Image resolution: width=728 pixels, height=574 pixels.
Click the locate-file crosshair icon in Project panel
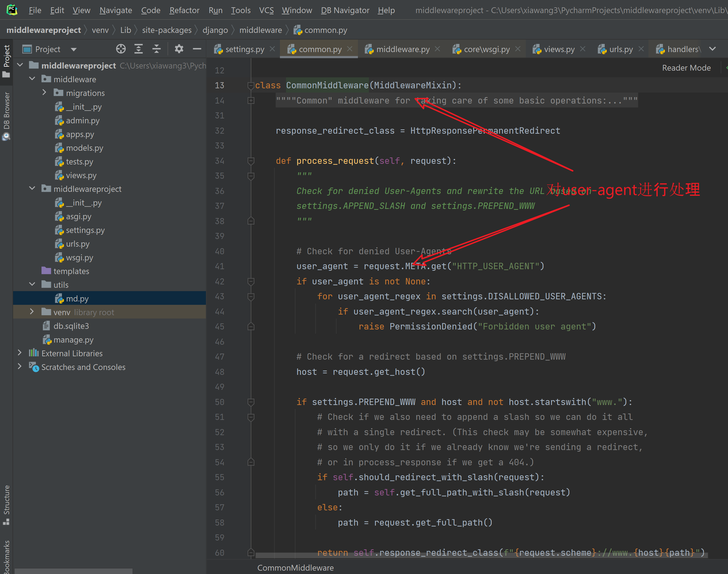click(121, 49)
